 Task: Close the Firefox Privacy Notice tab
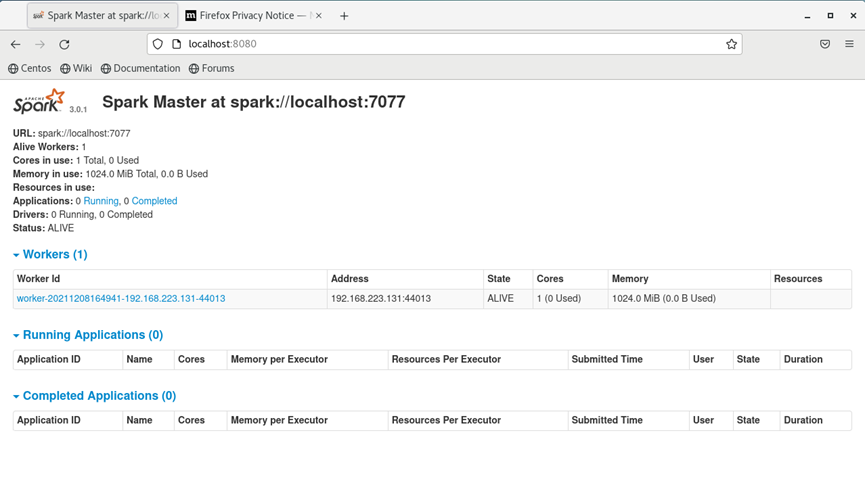coord(319,16)
